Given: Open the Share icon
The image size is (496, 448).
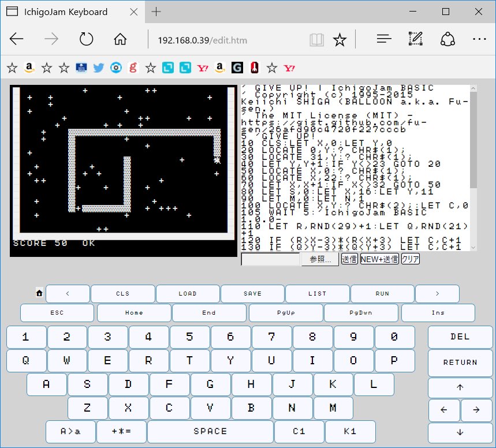Looking at the screenshot, I should pyautogui.click(x=447, y=39).
